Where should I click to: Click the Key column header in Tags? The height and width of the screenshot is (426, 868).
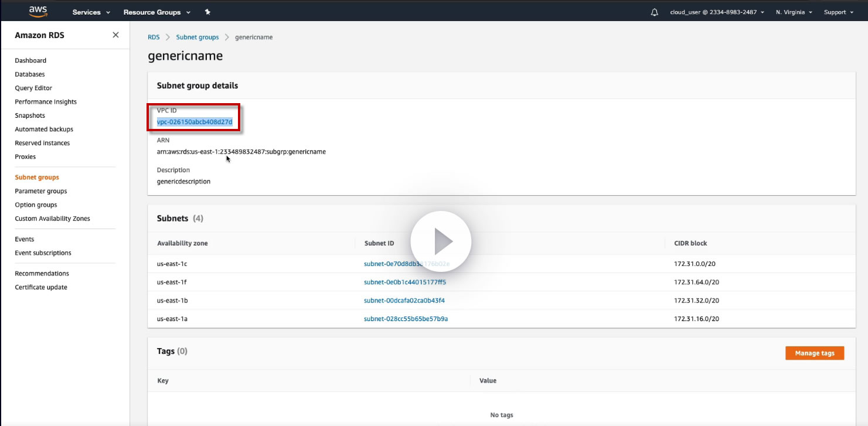pos(163,381)
